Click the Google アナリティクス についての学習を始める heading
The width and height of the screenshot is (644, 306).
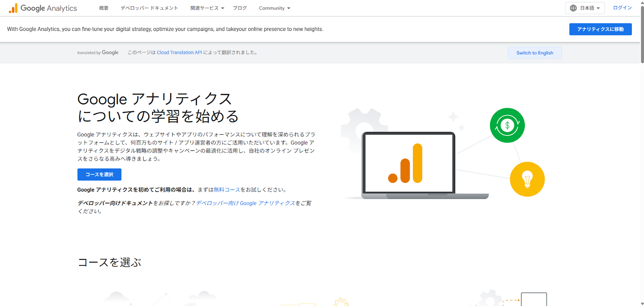point(158,107)
